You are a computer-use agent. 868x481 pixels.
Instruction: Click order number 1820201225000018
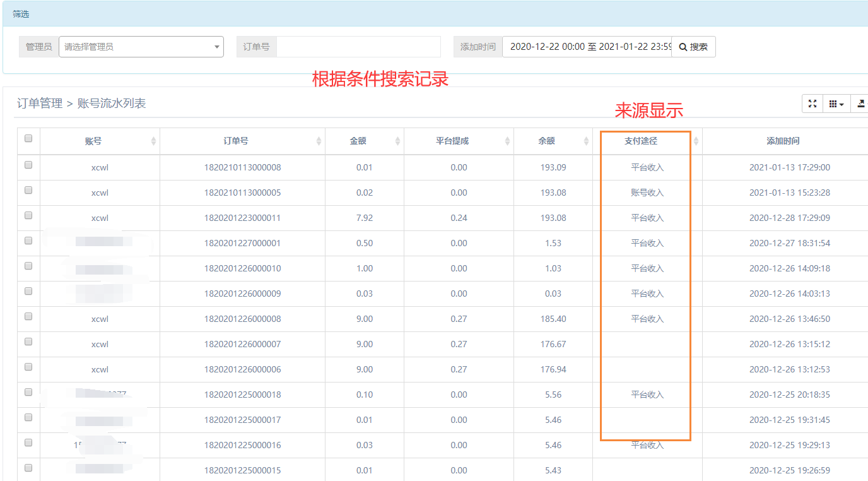pyautogui.click(x=242, y=395)
